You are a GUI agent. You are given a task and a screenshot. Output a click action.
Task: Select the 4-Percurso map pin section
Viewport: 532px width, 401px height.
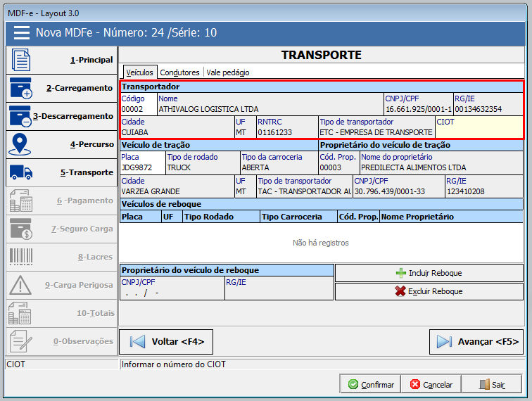tap(61, 145)
